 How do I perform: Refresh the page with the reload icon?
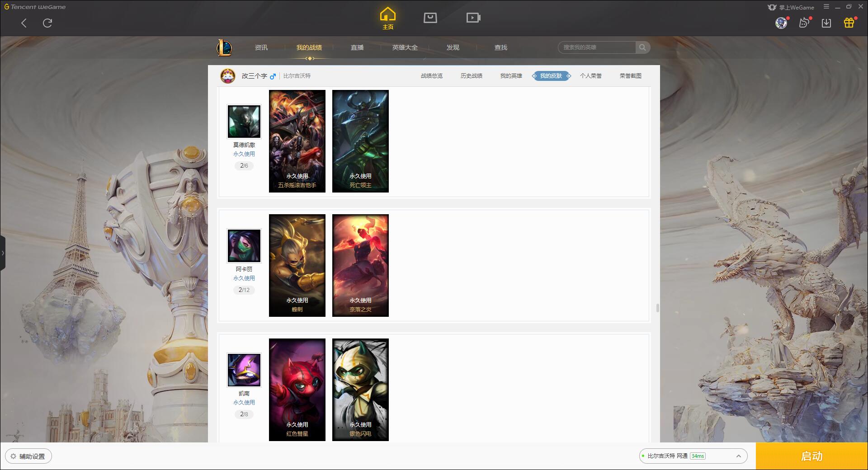(47, 23)
